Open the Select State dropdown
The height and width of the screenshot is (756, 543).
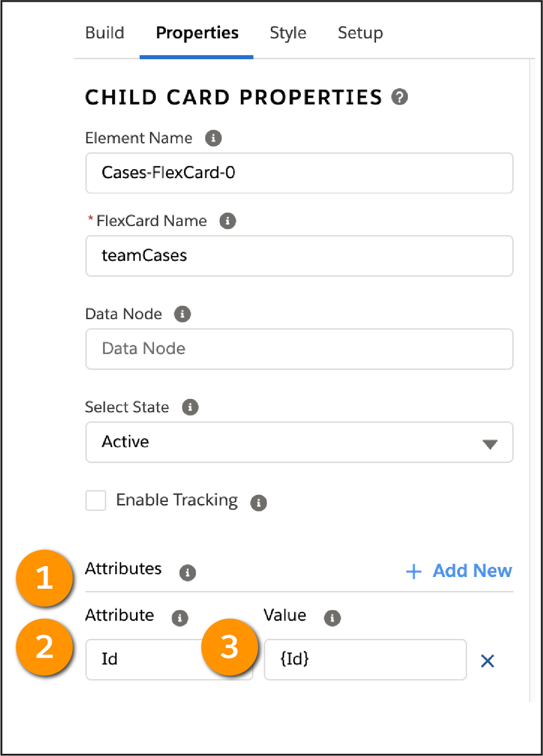[299, 442]
